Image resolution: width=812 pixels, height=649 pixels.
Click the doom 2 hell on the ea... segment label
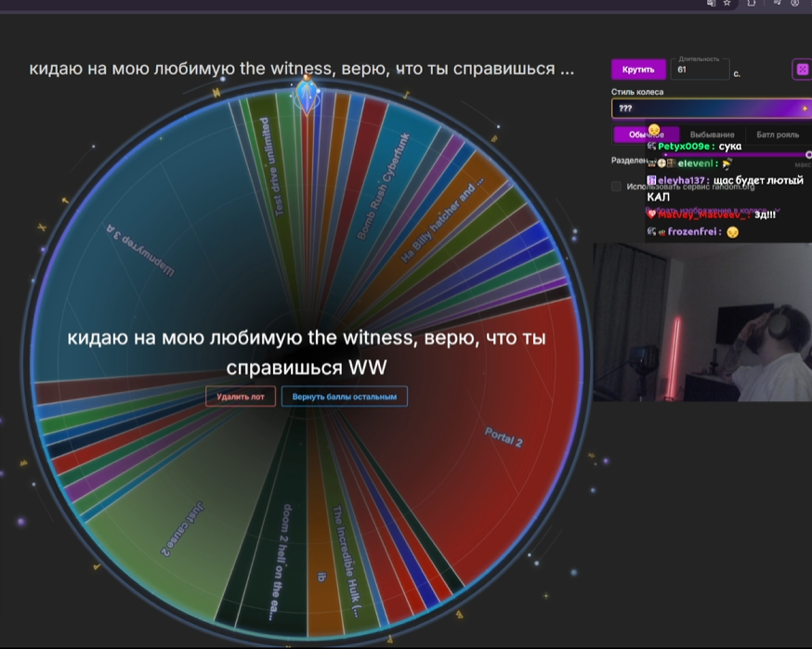click(x=279, y=562)
